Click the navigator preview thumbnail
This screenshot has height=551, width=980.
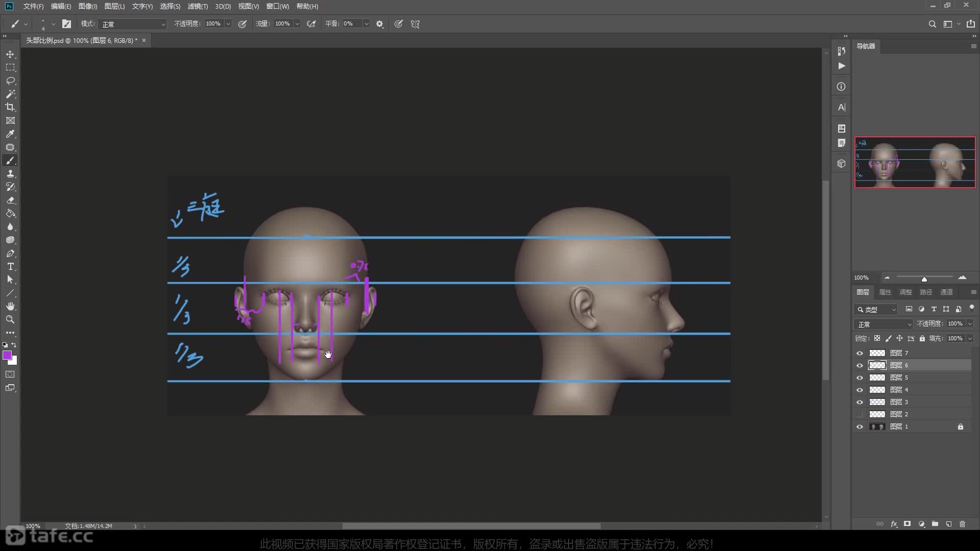[915, 162]
